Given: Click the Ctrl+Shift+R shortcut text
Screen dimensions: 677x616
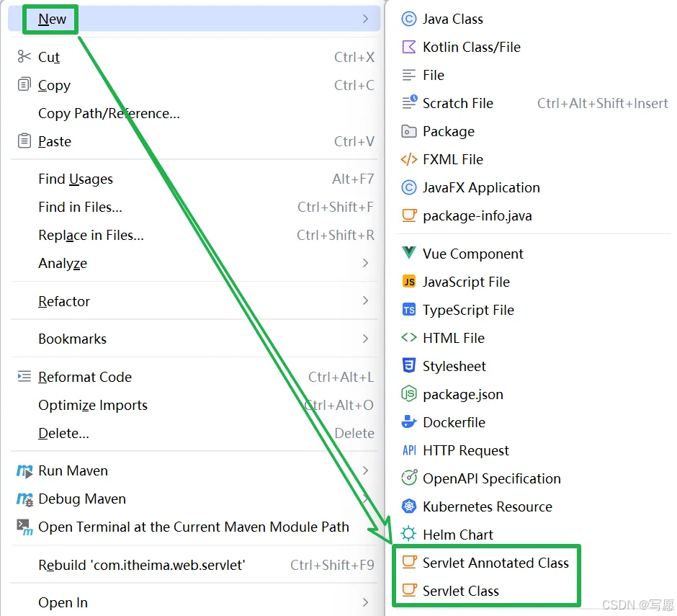Looking at the screenshot, I should (x=336, y=236).
